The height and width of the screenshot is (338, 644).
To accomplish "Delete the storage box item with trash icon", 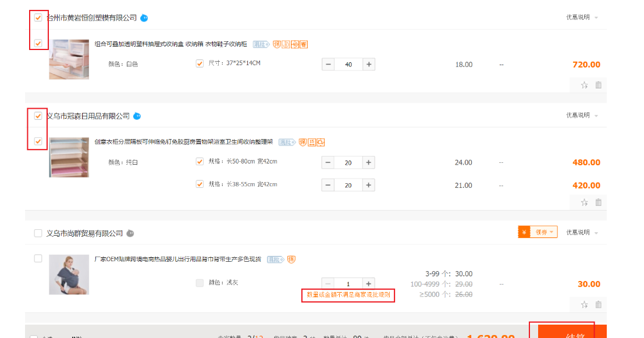I will pos(599,85).
